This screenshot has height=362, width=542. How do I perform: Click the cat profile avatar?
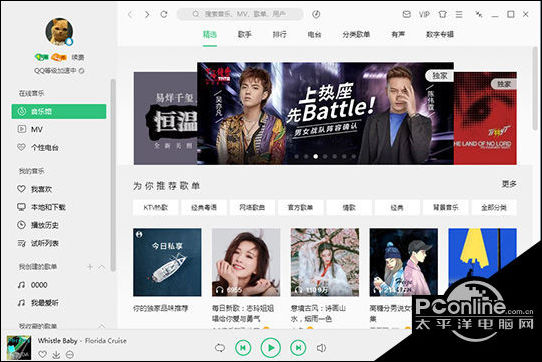[59, 31]
